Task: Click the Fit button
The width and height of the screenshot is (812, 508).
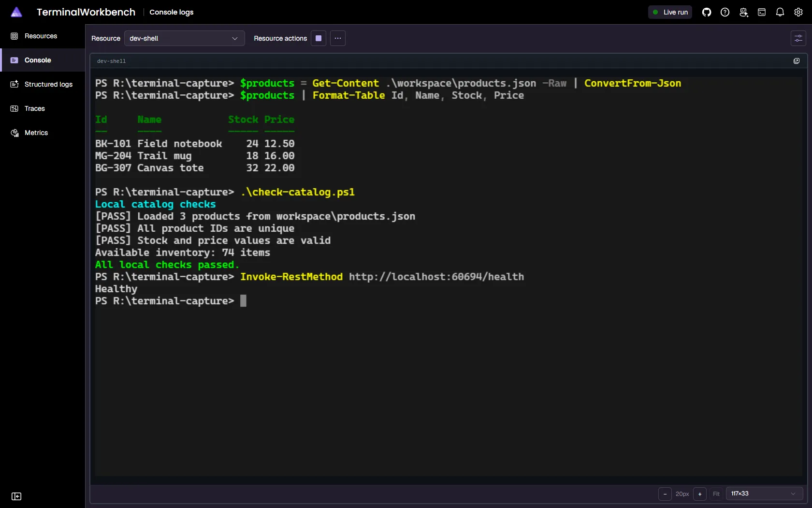Action: tap(716, 494)
